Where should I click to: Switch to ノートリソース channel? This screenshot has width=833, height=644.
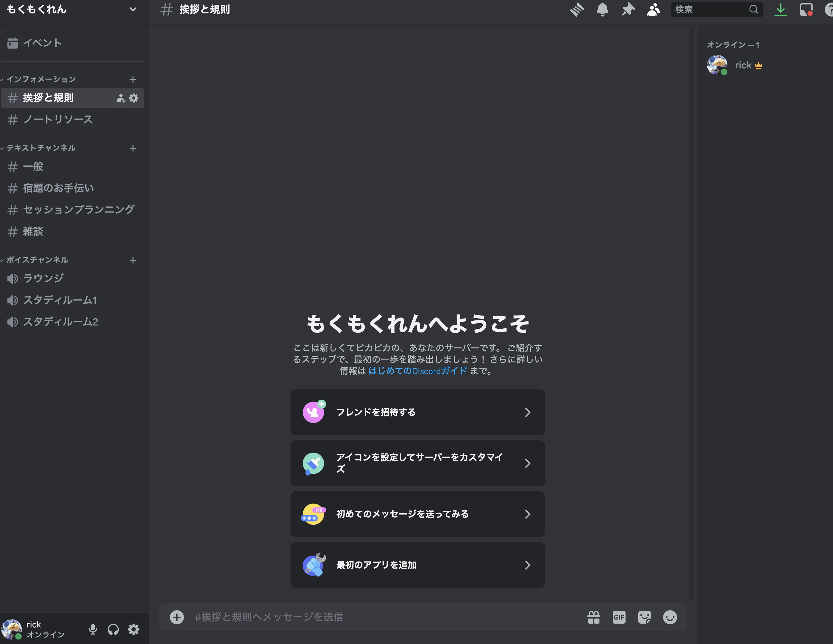pyautogui.click(x=73, y=120)
